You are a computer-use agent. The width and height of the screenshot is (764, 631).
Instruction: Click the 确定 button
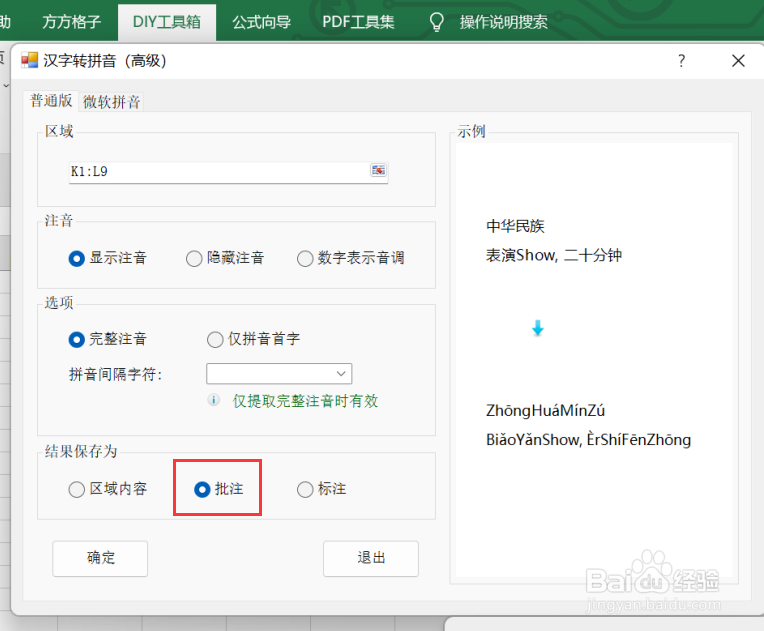pyautogui.click(x=100, y=558)
